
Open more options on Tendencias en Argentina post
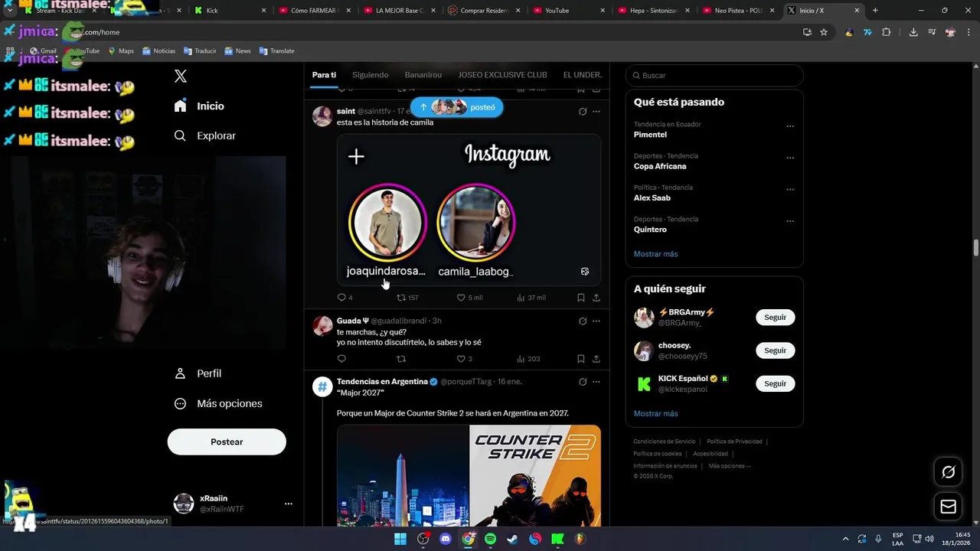coord(596,382)
